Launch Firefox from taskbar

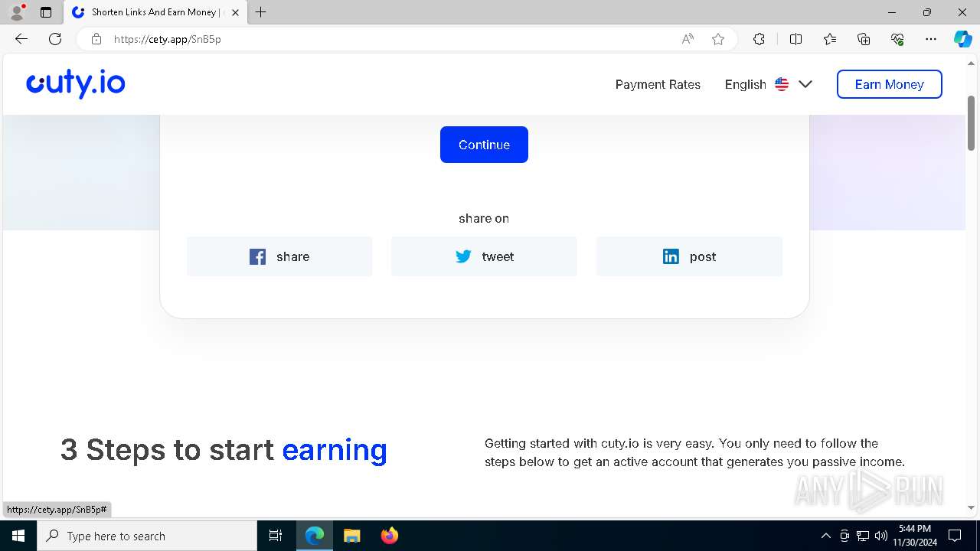[389, 536]
